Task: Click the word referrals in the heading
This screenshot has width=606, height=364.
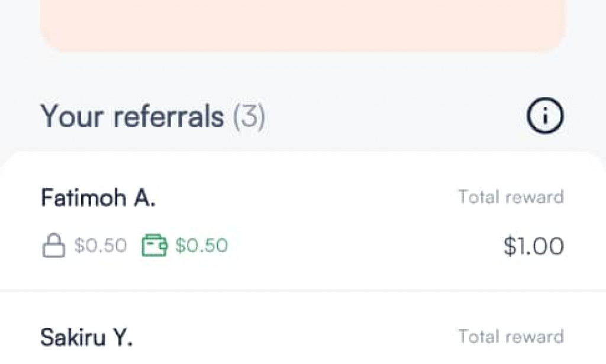Action: coord(169,117)
